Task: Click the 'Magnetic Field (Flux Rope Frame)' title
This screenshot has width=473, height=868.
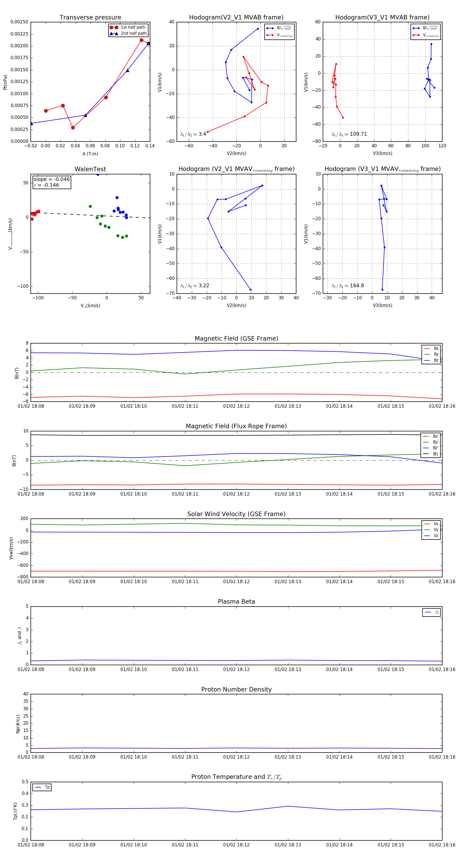Action: pyautogui.click(x=236, y=426)
